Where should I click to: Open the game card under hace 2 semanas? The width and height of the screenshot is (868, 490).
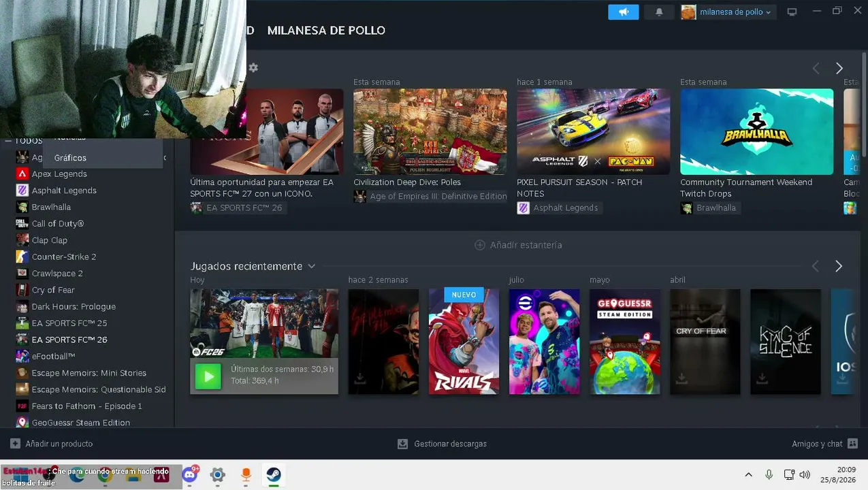pyautogui.click(x=383, y=342)
